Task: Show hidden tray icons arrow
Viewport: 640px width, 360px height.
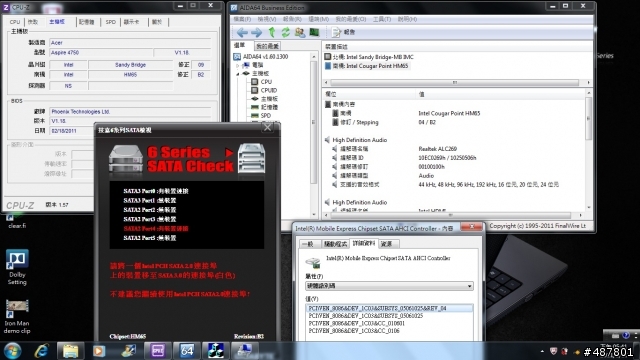Action: click(542, 351)
